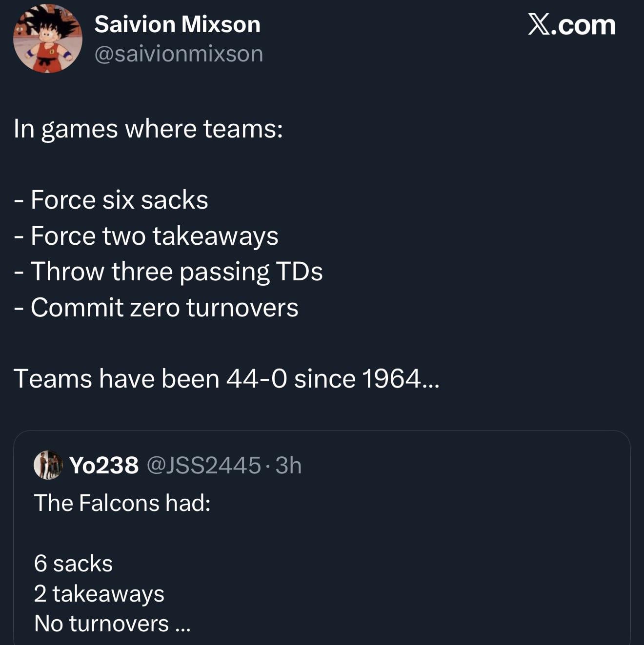
Task: Click the "Commit zero turnovers" line
Action: tap(164, 308)
